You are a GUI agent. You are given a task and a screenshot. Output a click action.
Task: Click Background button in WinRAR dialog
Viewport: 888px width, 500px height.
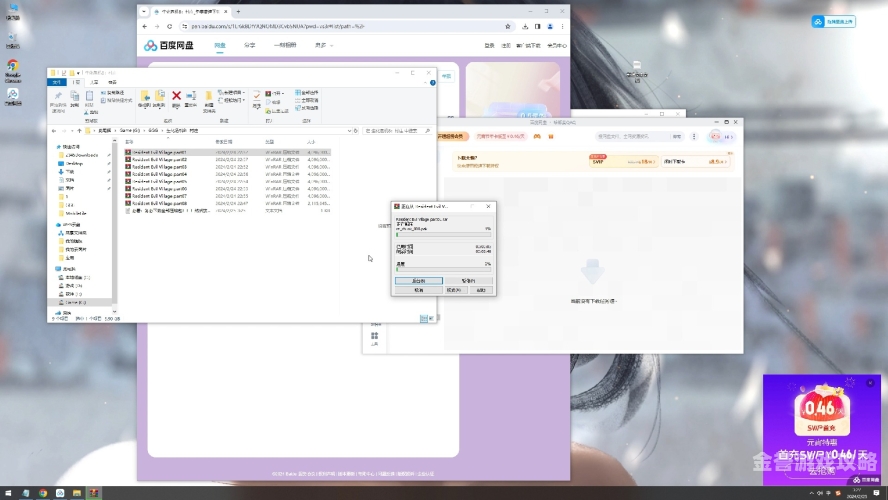point(419,281)
